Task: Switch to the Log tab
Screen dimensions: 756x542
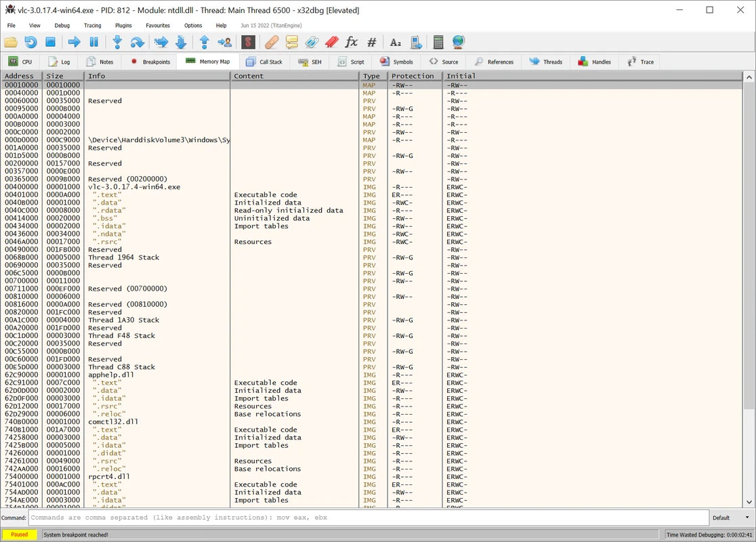Action: coord(60,62)
